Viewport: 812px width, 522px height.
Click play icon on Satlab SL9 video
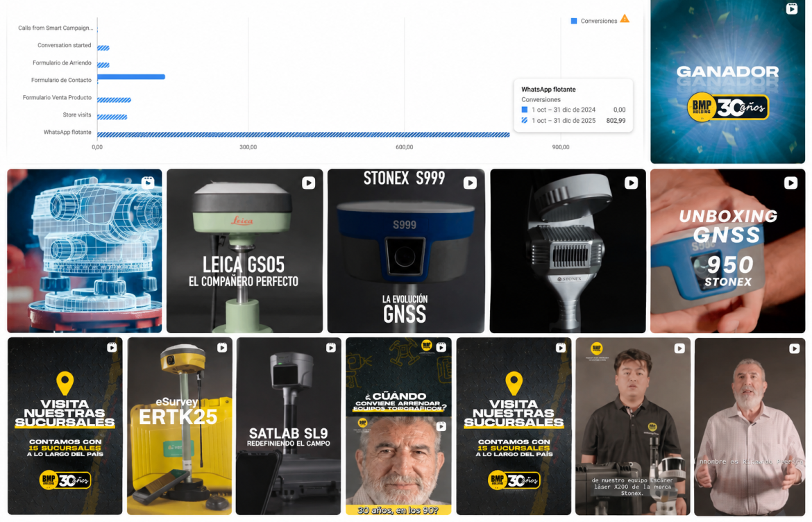[x=331, y=348]
